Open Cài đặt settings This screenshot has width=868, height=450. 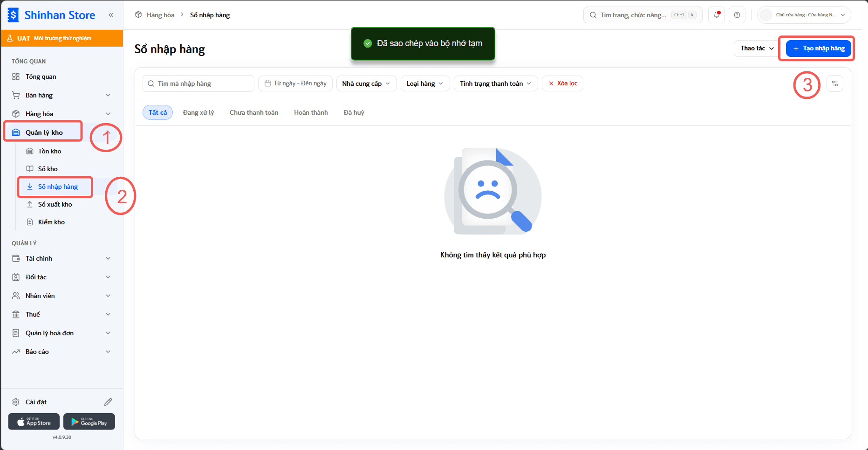coord(36,402)
